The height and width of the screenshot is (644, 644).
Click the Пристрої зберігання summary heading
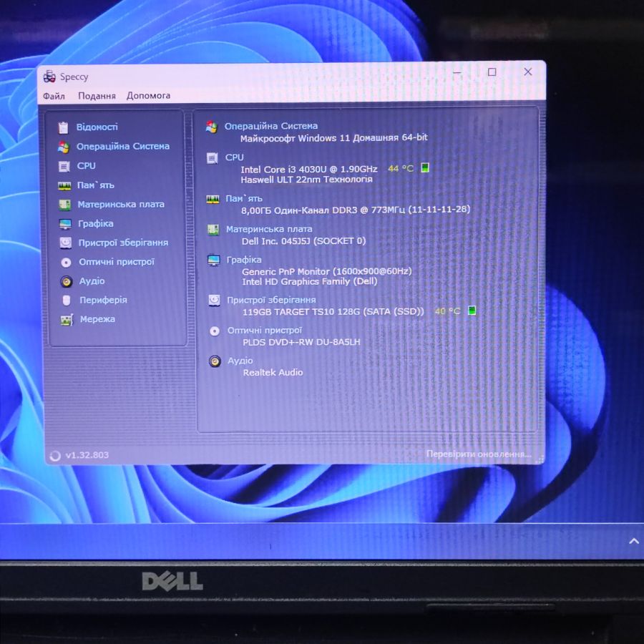click(x=271, y=300)
